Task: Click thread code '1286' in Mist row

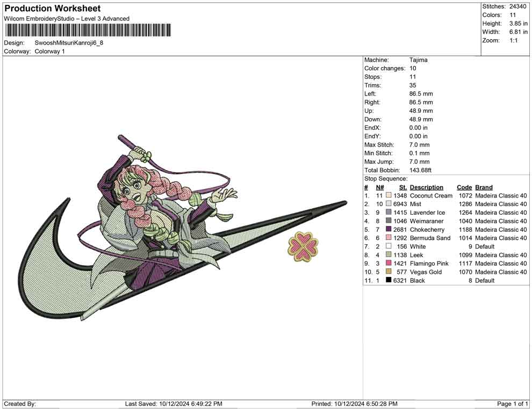Action: coord(465,204)
